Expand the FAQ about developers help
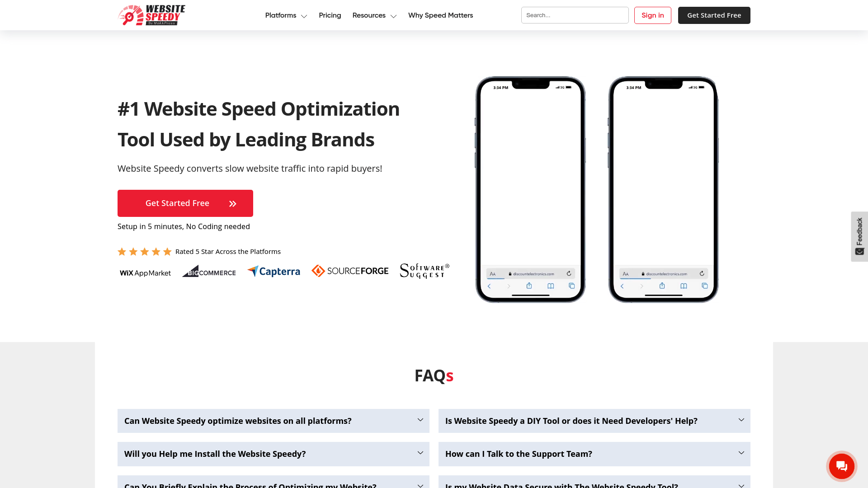Image resolution: width=868 pixels, height=488 pixels. [594, 421]
